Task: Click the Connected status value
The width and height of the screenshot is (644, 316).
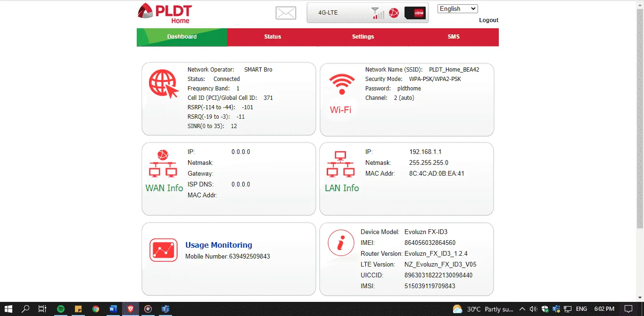Action: [x=227, y=79]
